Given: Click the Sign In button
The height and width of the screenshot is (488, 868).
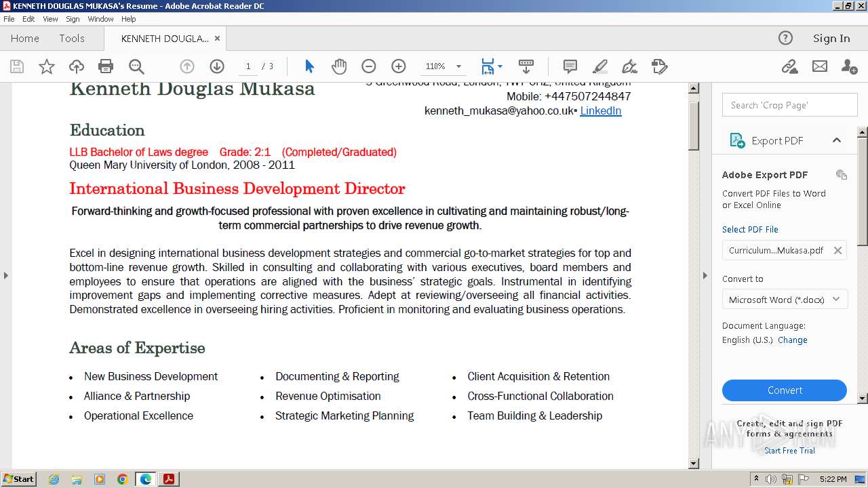Looking at the screenshot, I should coord(831,39).
